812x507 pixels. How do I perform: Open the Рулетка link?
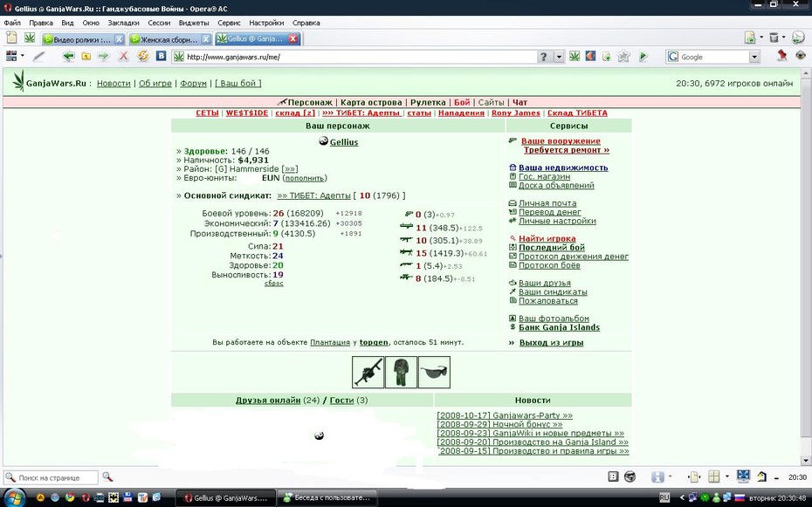coord(428,102)
